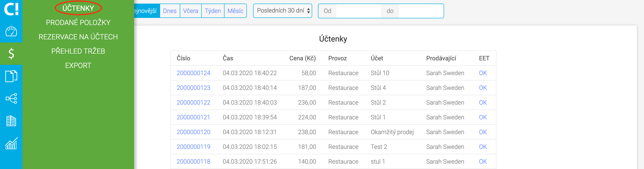Viewport: 644px width, 169px height.
Task: Select the Nejnovější filter tab
Action: coord(147,11)
